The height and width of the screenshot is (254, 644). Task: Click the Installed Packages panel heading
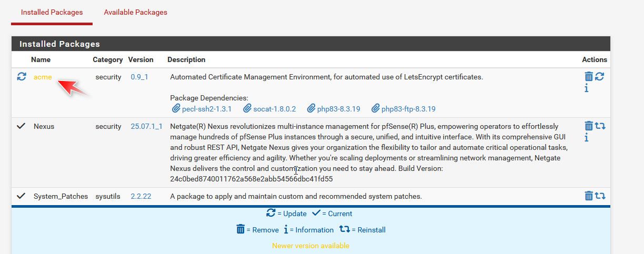click(59, 44)
